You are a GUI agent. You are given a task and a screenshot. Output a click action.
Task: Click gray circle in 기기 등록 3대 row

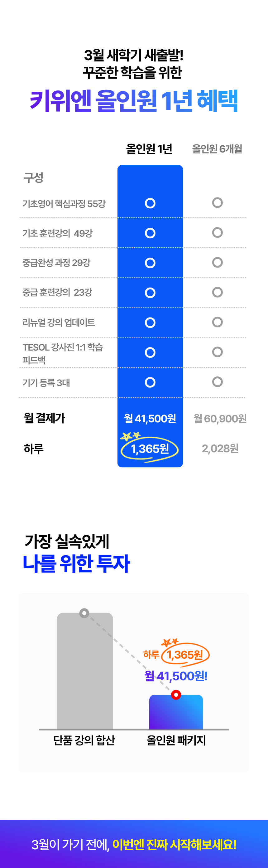click(218, 382)
